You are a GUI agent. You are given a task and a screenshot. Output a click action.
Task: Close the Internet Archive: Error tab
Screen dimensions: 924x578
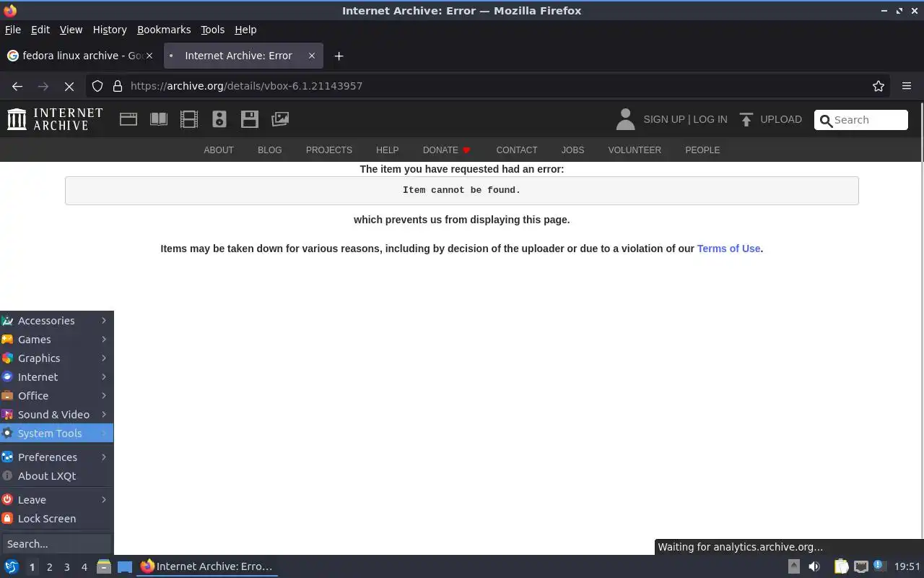[312, 56]
